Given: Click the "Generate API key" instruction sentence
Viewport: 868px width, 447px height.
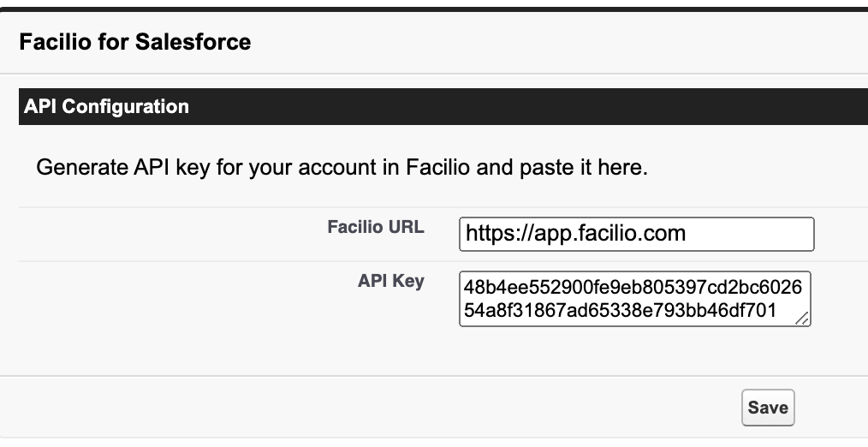Looking at the screenshot, I should point(342,167).
